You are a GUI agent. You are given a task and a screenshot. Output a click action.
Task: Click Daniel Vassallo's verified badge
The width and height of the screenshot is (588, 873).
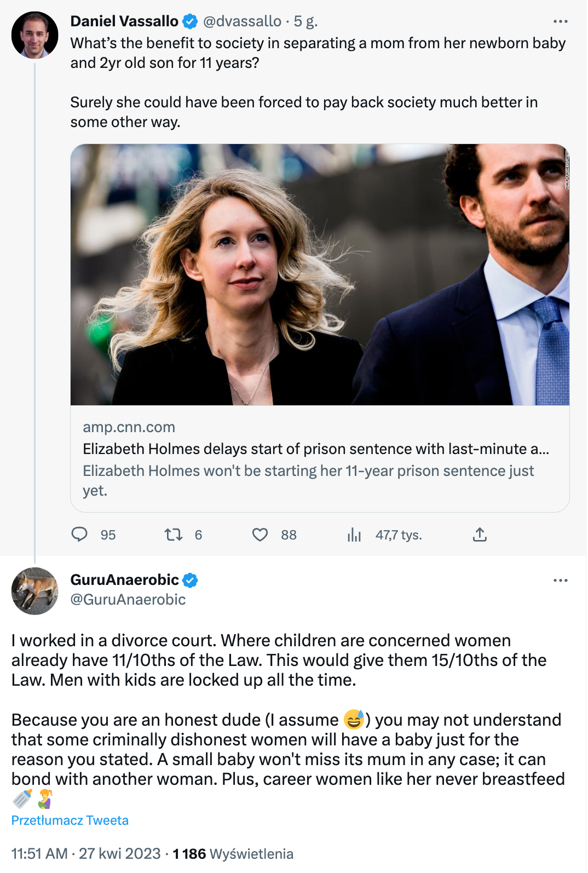pyautogui.click(x=190, y=21)
